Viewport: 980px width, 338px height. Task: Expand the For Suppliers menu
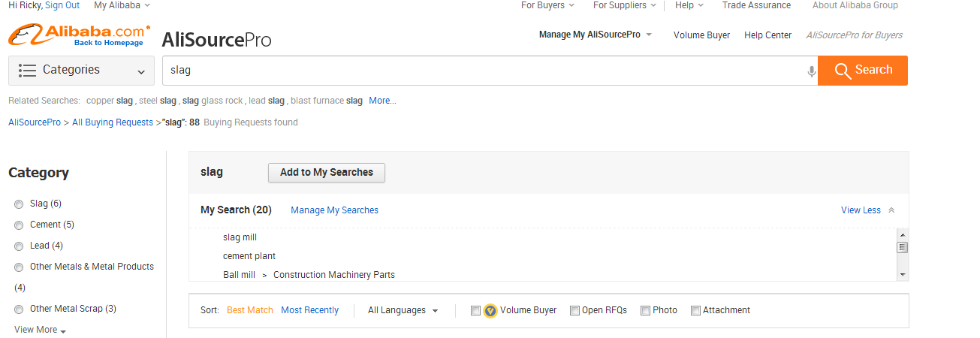(625, 5)
